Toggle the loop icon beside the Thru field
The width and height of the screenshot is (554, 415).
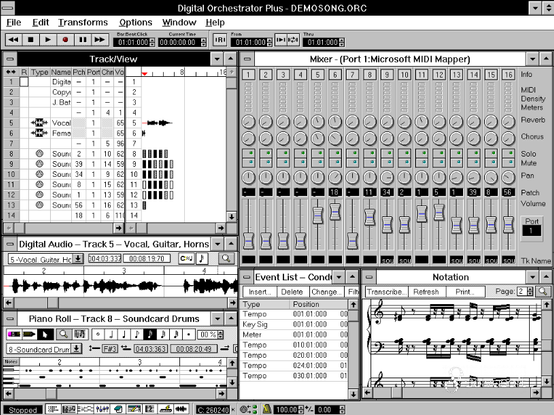pos(293,40)
